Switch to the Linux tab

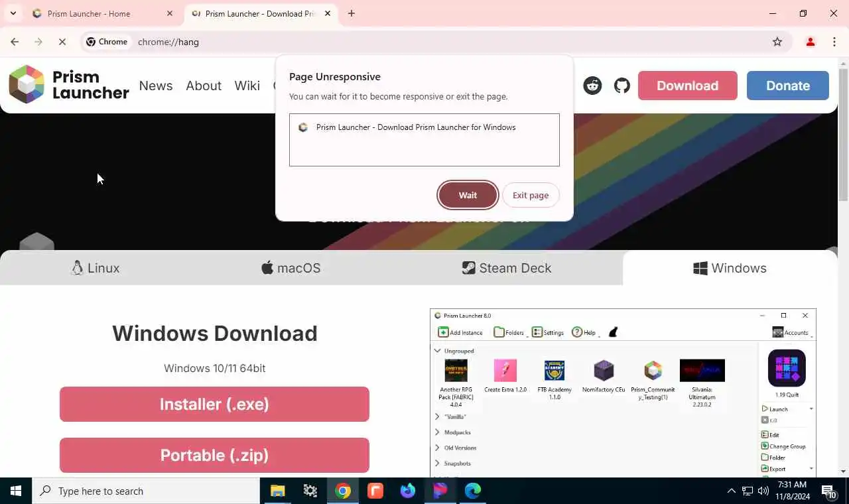coord(96,268)
